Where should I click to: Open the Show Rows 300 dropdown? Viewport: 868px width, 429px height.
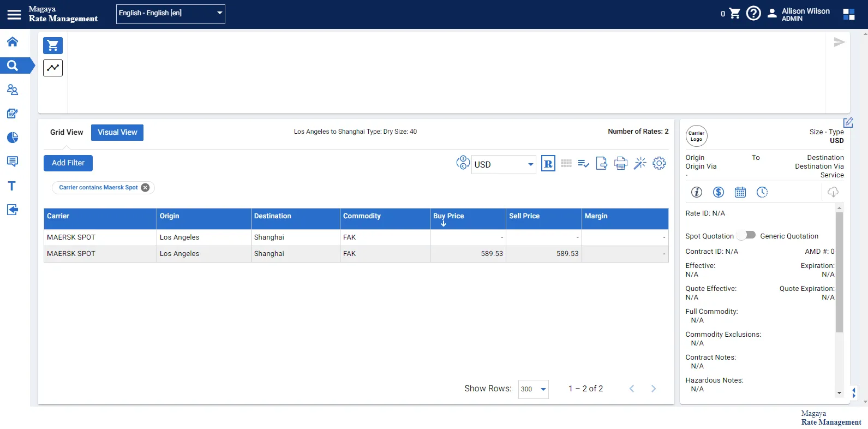533,389
